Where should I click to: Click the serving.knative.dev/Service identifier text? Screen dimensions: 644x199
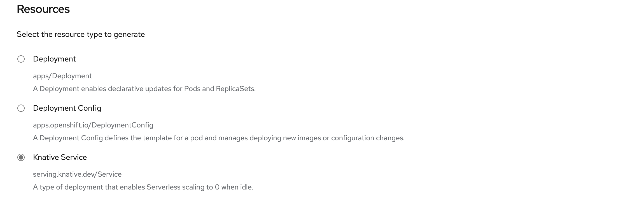coord(77,174)
